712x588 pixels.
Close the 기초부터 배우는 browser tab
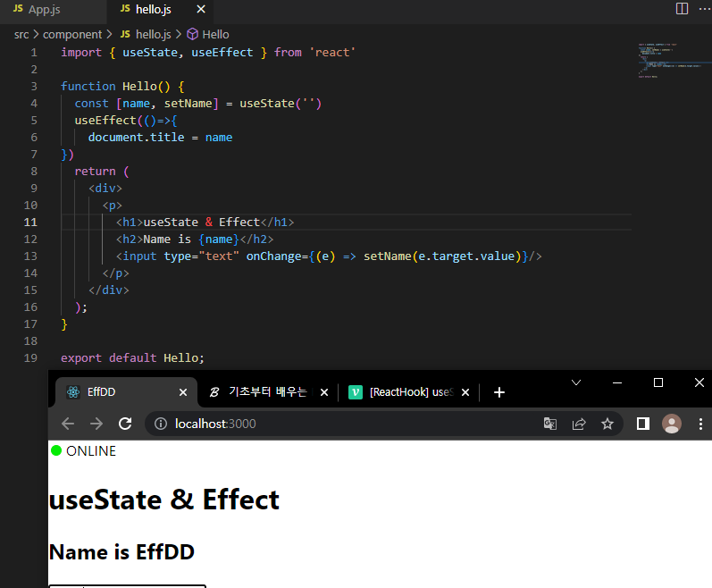(x=324, y=392)
